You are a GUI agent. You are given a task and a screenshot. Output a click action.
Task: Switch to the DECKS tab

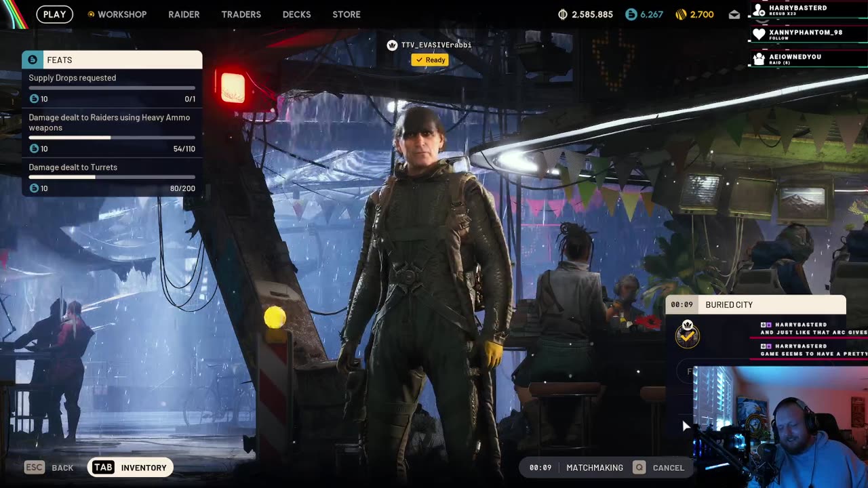pos(296,14)
